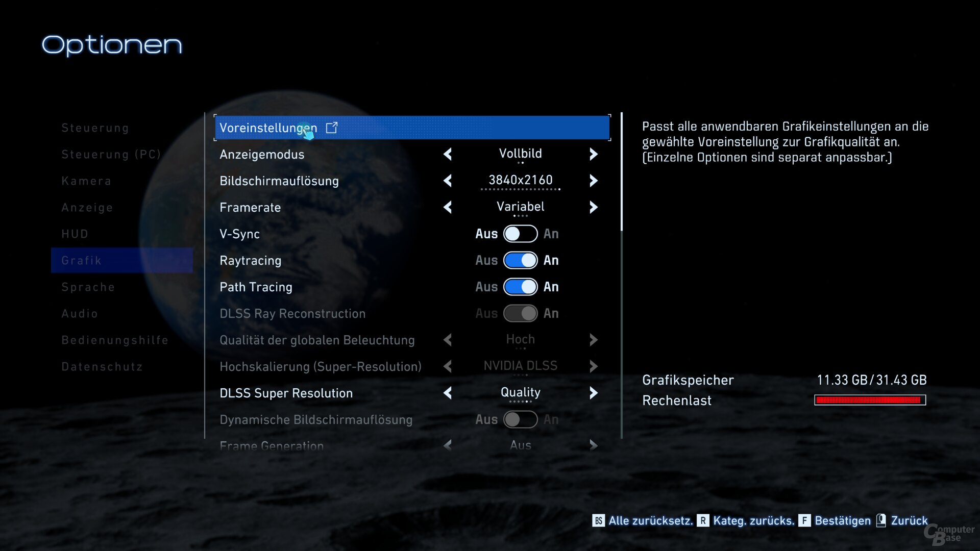Image resolution: width=980 pixels, height=551 pixels.
Task: Click the right arrow for Framerate
Action: (593, 207)
